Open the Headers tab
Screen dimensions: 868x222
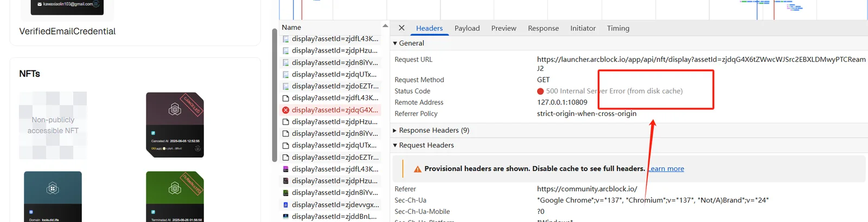point(429,28)
